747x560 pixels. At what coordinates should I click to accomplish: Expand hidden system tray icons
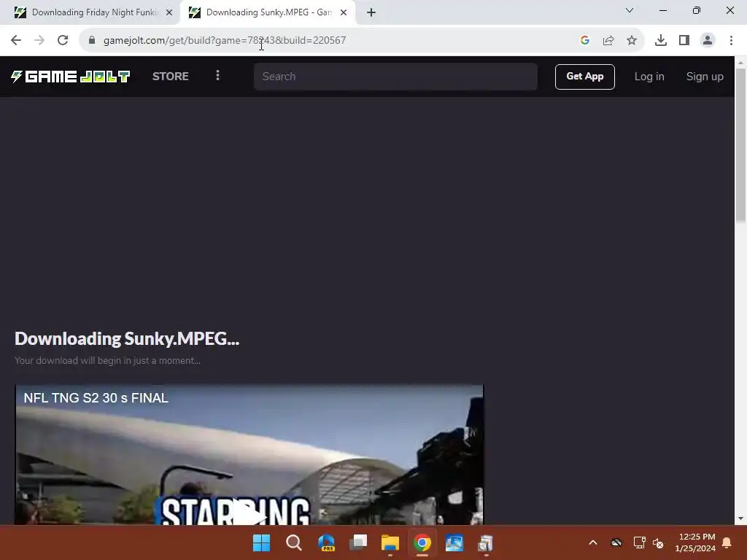pos(593,542)
